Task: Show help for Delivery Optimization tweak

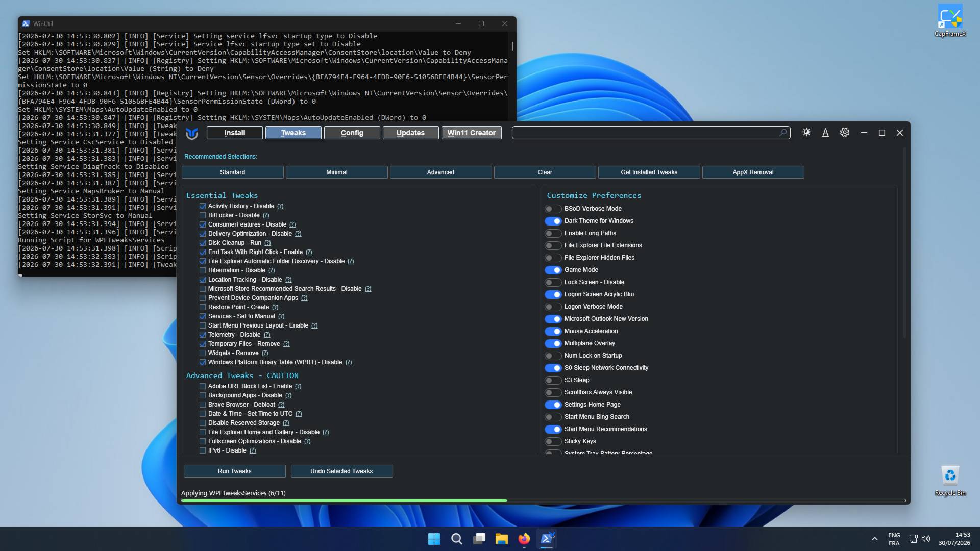Action: (298, 234)
